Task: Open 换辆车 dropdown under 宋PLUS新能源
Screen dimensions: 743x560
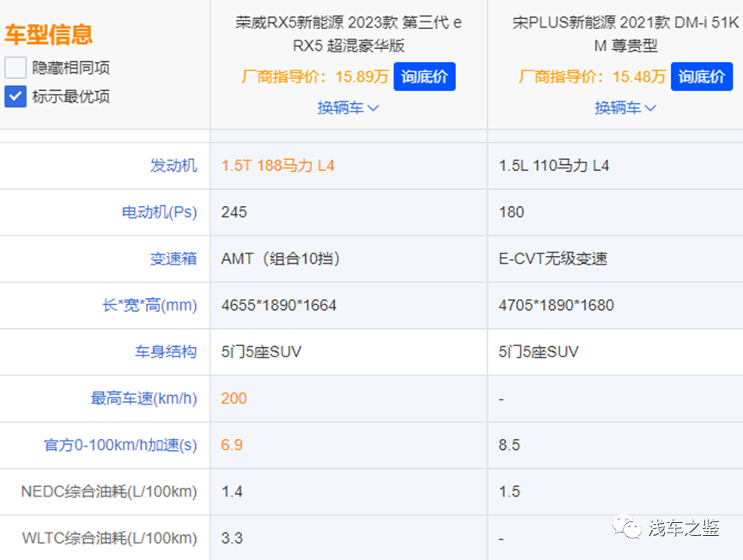Action: [x=625, y=108]
